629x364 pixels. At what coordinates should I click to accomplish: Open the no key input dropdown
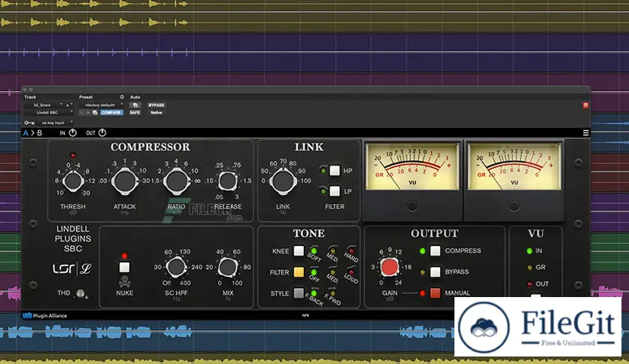(x=55, y=123)
